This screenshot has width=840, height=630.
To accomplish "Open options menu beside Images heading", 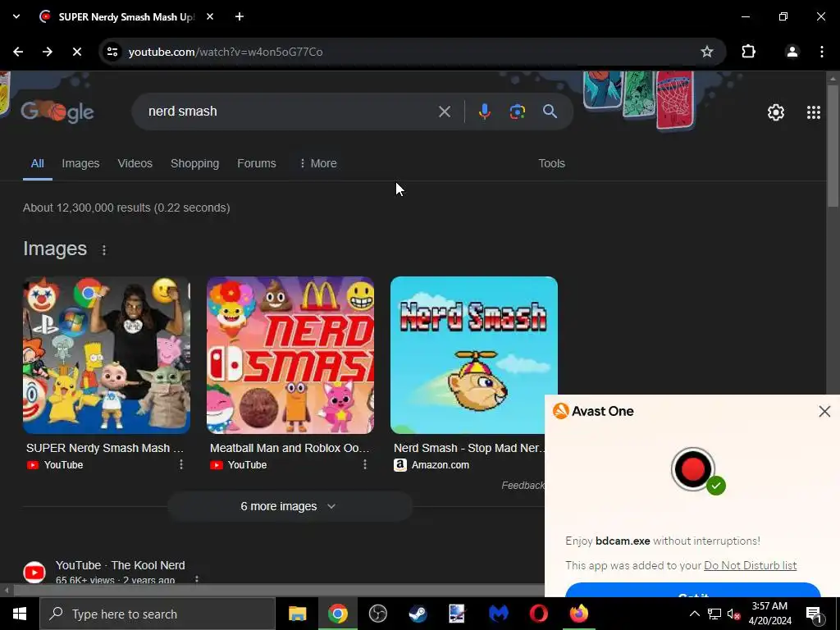I will (x=104, y=249).
